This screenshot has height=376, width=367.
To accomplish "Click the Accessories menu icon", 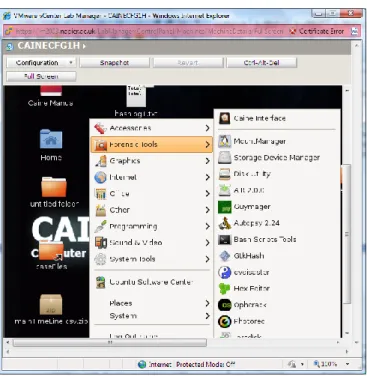I will 100,128.
